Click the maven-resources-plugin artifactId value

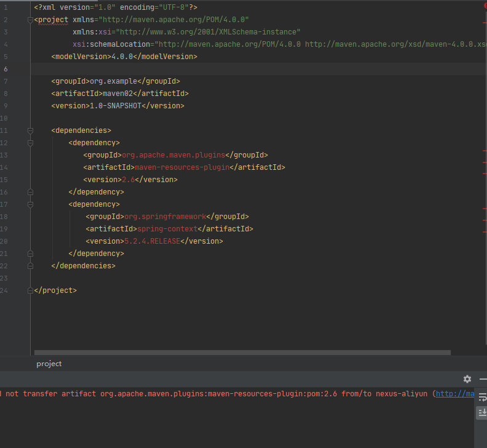click(x=182, y=167)
